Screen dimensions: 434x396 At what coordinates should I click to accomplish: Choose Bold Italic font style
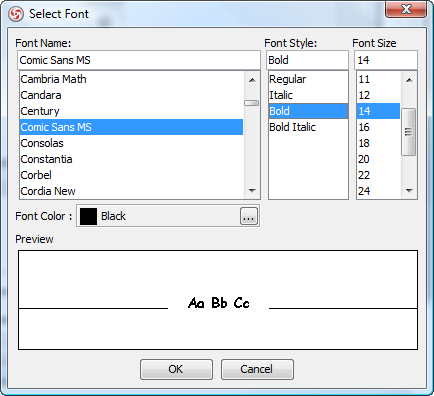coord(308,127)
